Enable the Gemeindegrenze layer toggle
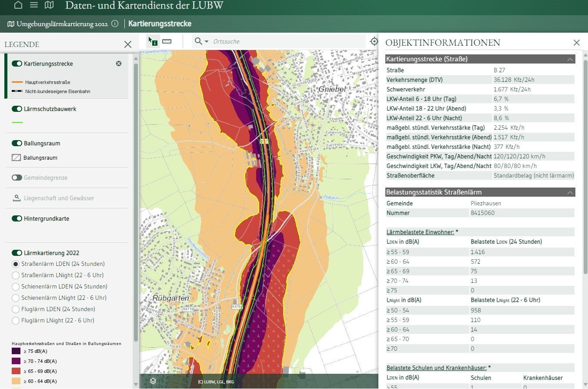The height and width of the screenshot is (389, 588). [17, 178]
